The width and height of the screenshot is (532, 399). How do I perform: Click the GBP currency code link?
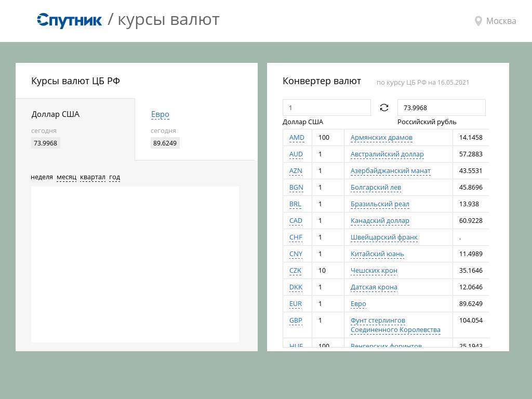[296, 321]
